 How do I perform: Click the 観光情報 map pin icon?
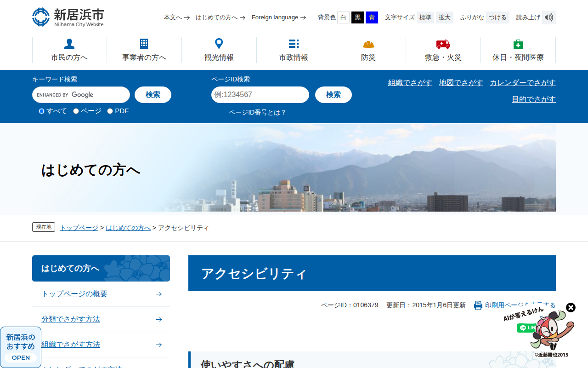[219, 43]
